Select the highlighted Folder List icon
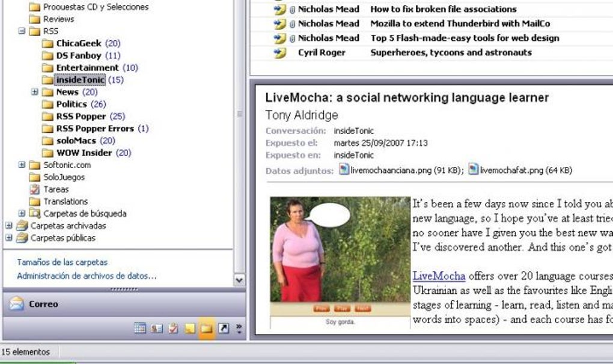 (x=206, y=329)
